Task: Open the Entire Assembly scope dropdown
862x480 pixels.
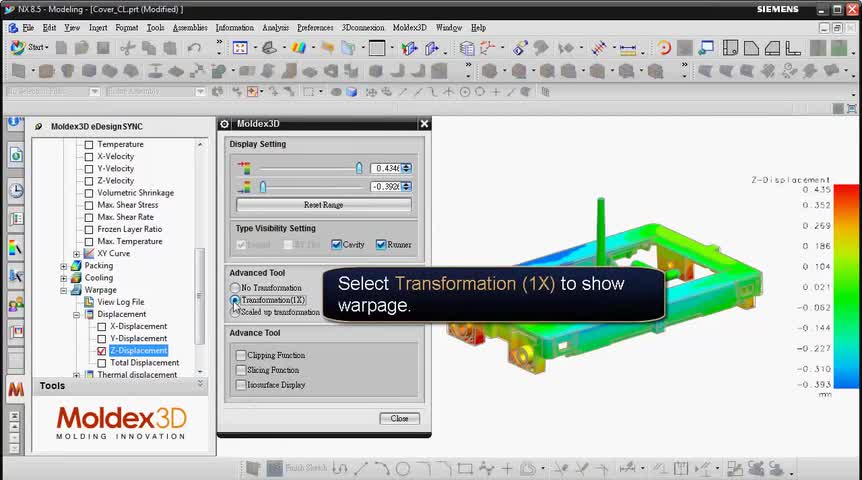Action: click(x=200, y=92)
